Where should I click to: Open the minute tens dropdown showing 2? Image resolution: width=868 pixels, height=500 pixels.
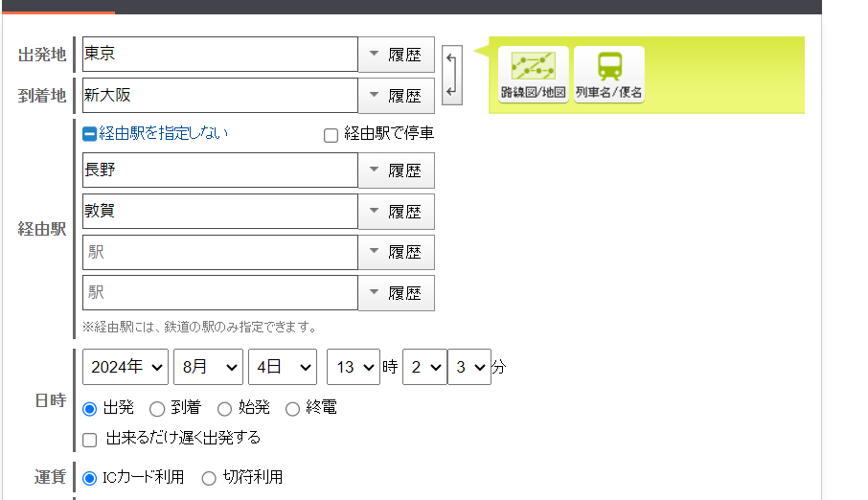click(424, 367)
